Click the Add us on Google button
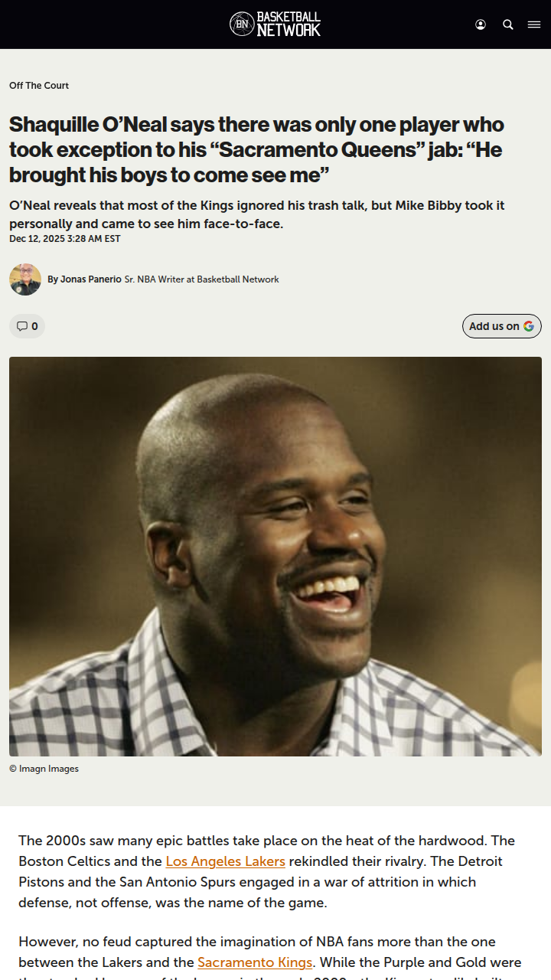Viewport: 551px width, 980px height. (502, 326)
